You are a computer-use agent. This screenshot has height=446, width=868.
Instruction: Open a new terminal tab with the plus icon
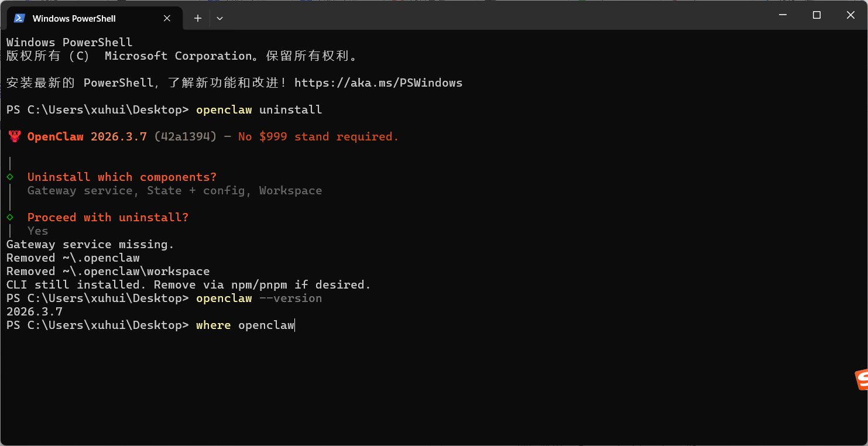tap(197, 18)
